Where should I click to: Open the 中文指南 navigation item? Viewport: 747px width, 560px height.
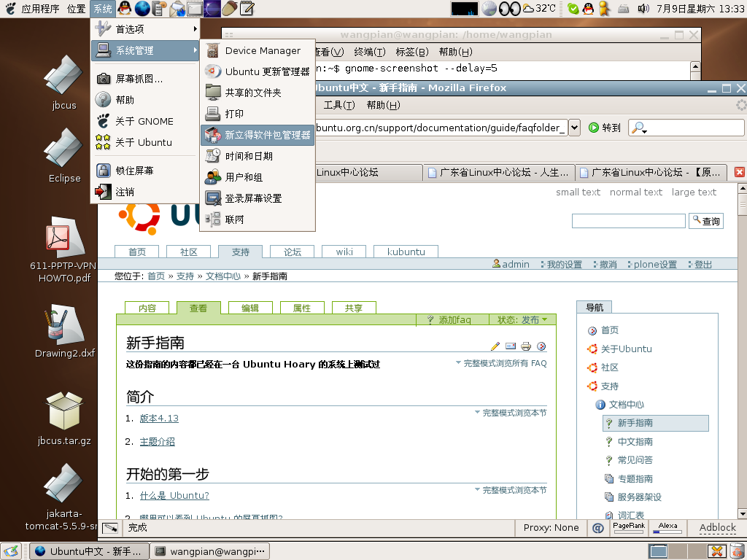tap(635, 441)
